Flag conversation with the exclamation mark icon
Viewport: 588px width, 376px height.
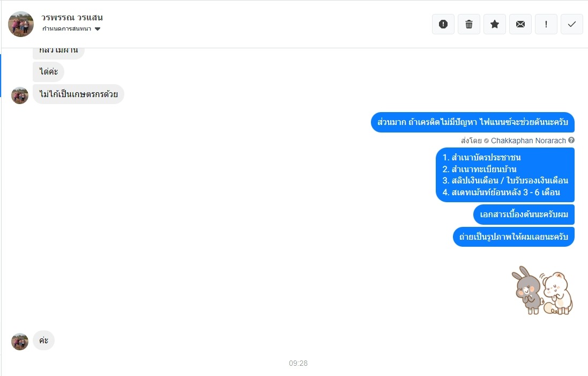click(546, 24)
